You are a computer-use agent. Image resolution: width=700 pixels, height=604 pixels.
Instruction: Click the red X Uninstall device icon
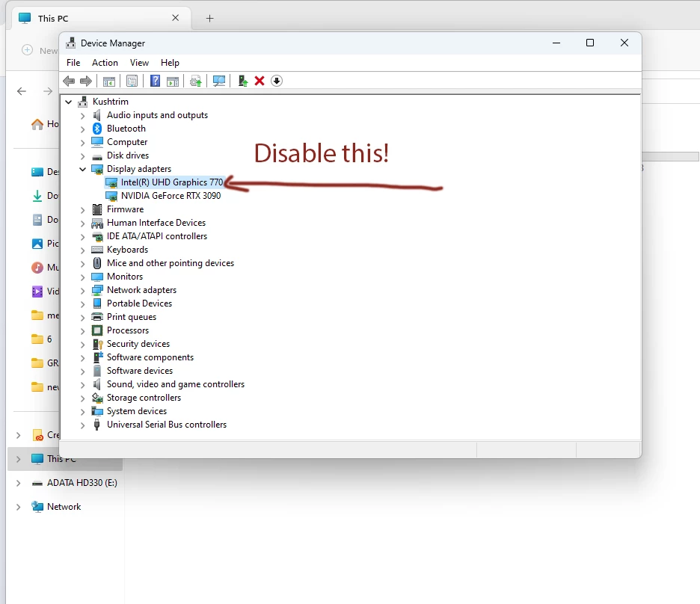260,81
